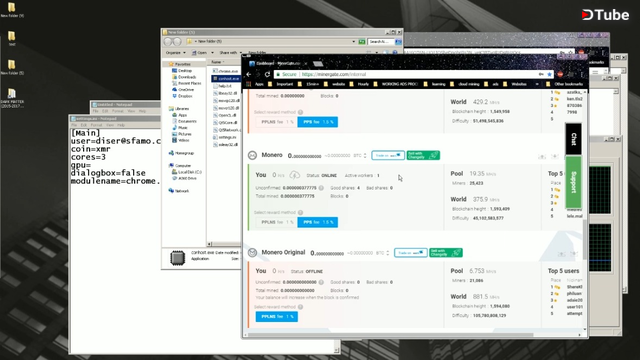This screenshot has width=640, height=360.
Task: Switch to the Dashboard MinerGate Chrome tab
Action: coord(278,64)
